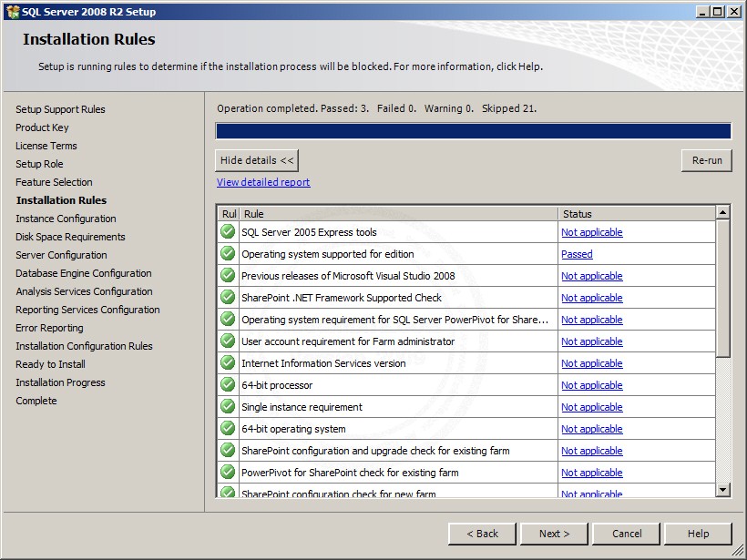The height and width of the screenshot is (560, 747).
Task: Click check icon for SharePoint .NET Framework Supported Check
Action: click(x=228, y=298)
